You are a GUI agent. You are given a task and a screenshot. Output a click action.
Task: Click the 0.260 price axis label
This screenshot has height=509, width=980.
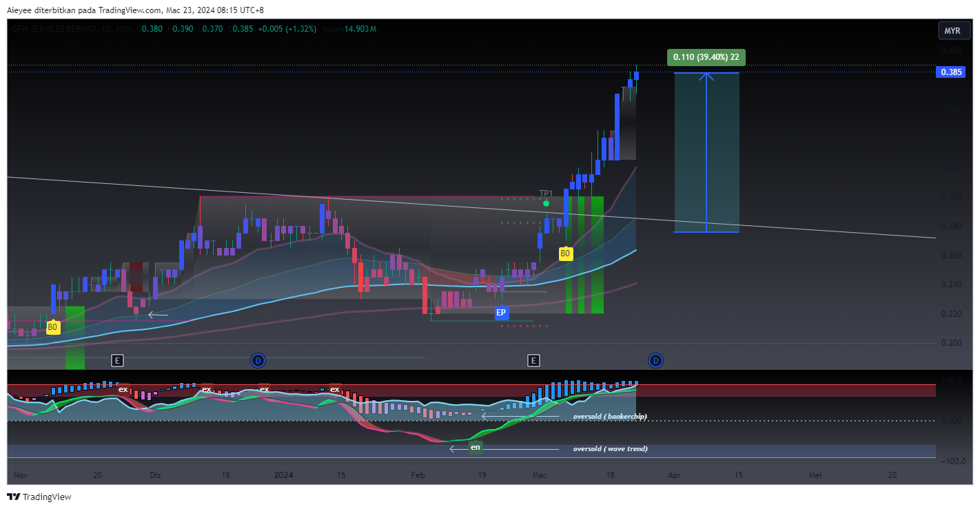tap(950, 255)
